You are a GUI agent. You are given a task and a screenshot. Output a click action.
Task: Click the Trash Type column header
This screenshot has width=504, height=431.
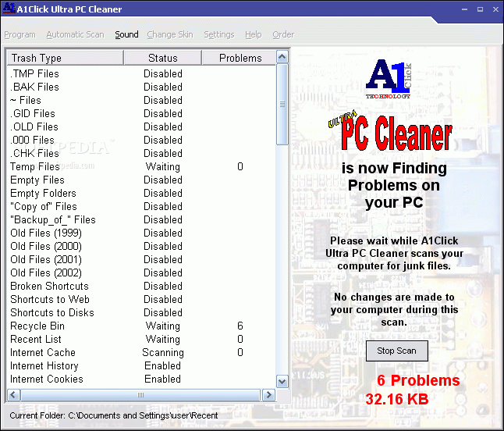[x=66, y=58]
